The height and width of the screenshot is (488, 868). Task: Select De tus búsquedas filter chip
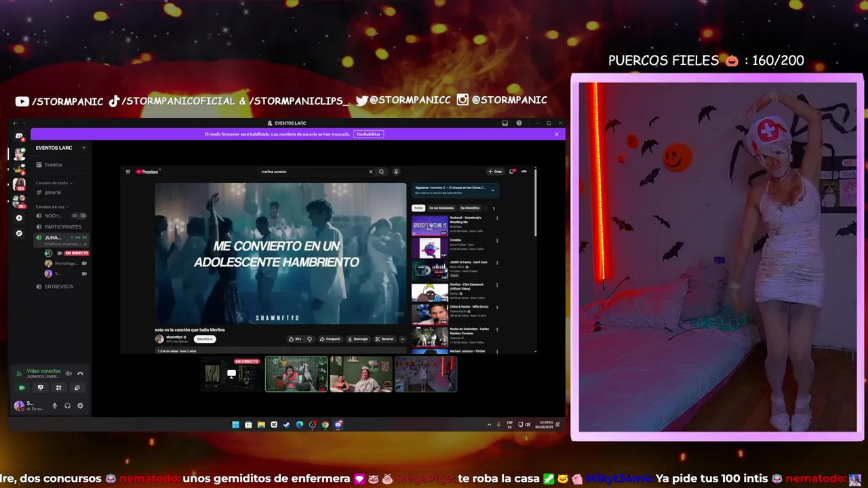[x=441, y=208]
